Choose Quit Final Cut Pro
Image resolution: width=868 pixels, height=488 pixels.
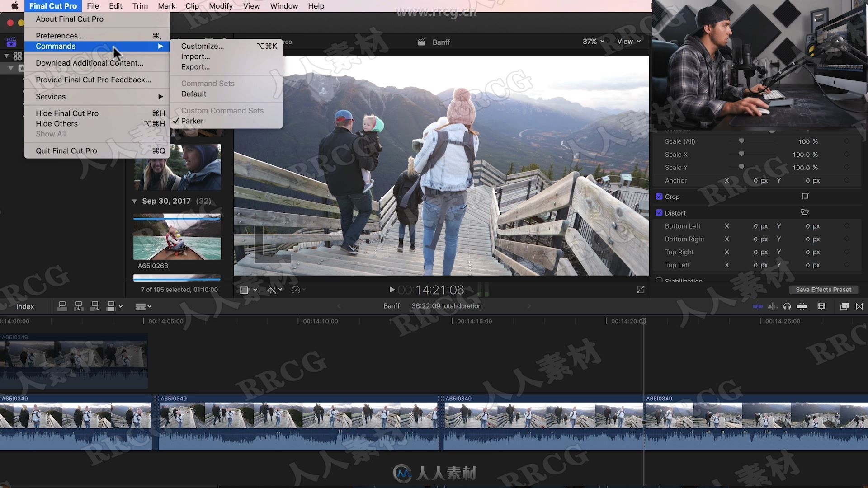point(97,151)
